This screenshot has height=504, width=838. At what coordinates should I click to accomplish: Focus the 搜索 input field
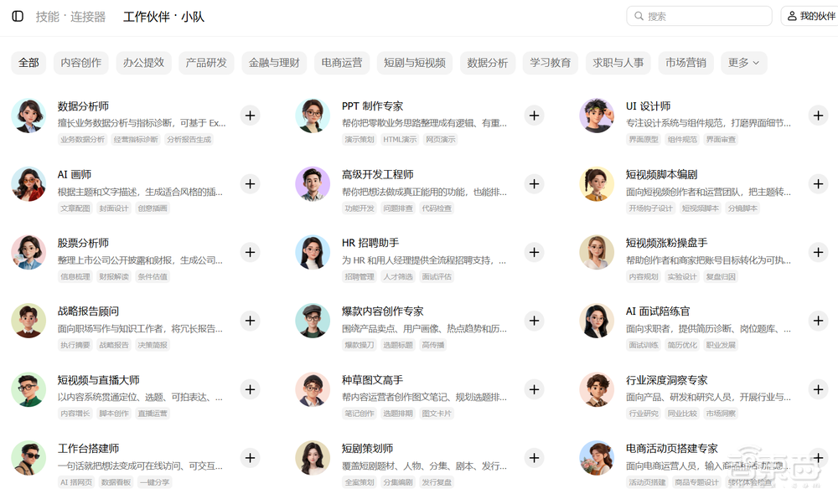[x=699, y=16]
